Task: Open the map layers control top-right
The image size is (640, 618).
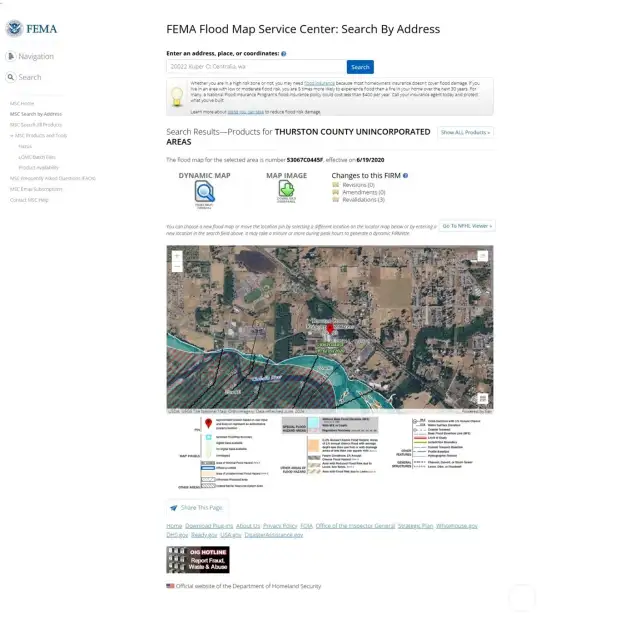Action: coord(483,256)
